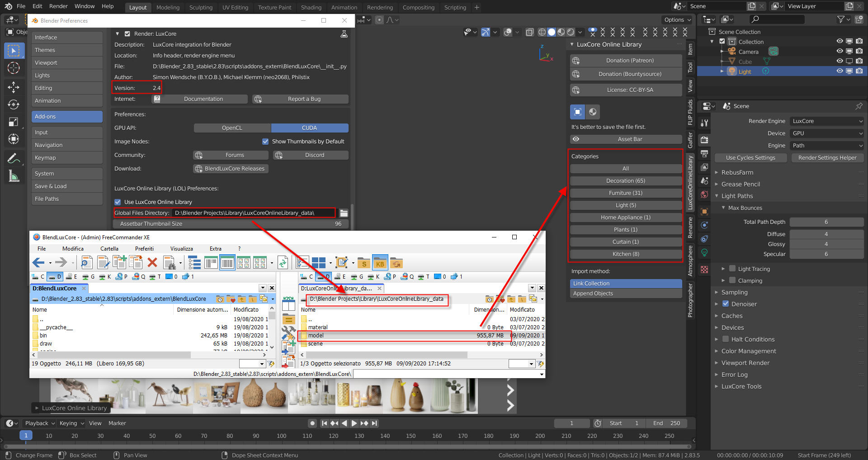Viewport: 868px width, 460px height.
Task: Open the Playback dropdown in timeline
Action: [x=40, y=423]
